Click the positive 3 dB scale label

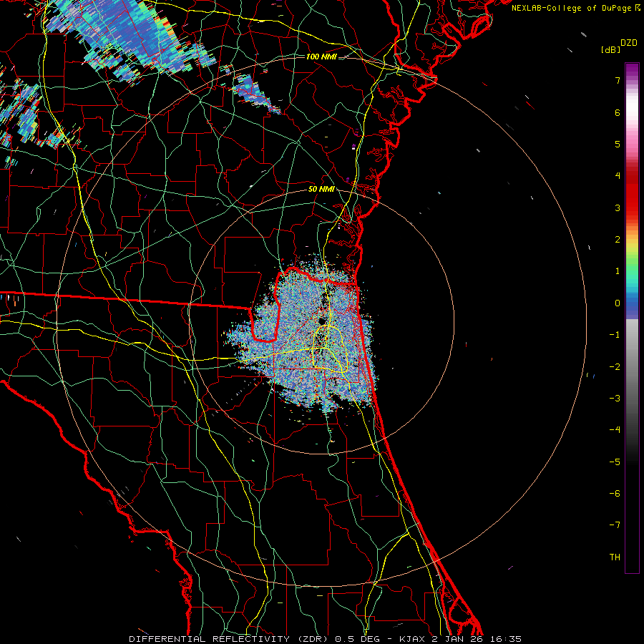click(x=618, y=208)
